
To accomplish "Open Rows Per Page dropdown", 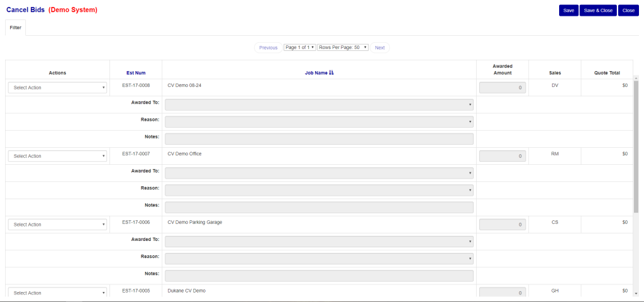I will (343, 48).
